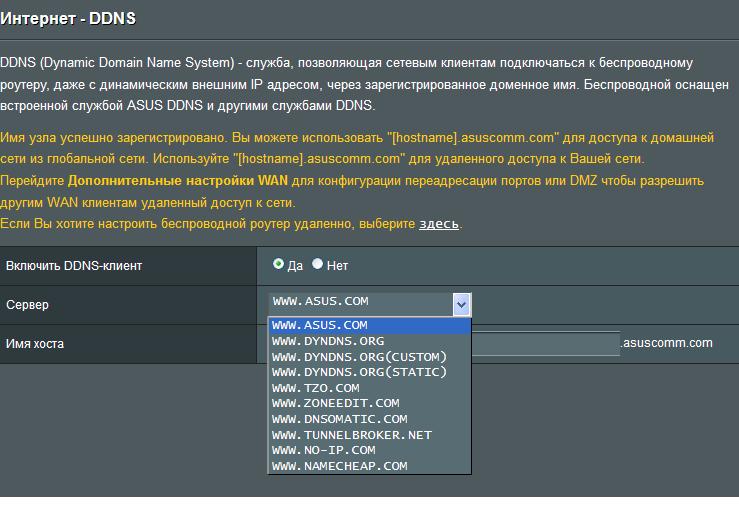Image resolution: width=739 pixels, height=512 pixels.
Task: Open the 'здесь' remote setup link
Action: pyautogui.click(x=439, y=223)
